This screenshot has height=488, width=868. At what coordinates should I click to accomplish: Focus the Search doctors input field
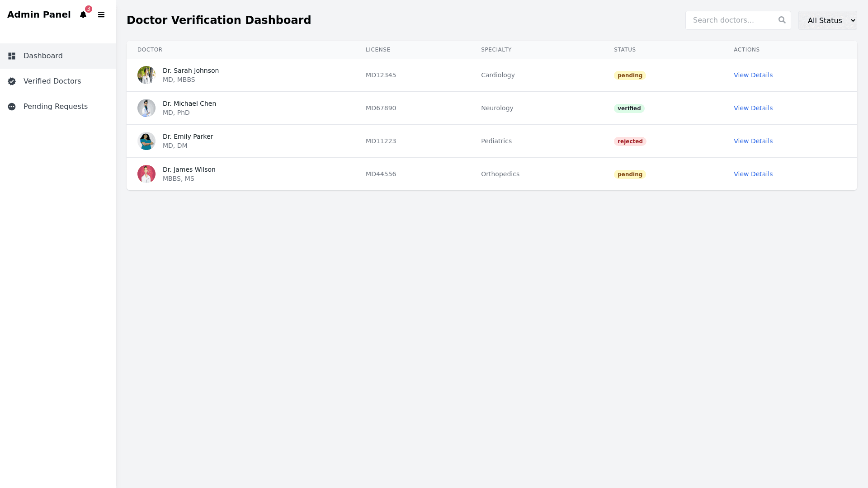[x=730, y=20]
